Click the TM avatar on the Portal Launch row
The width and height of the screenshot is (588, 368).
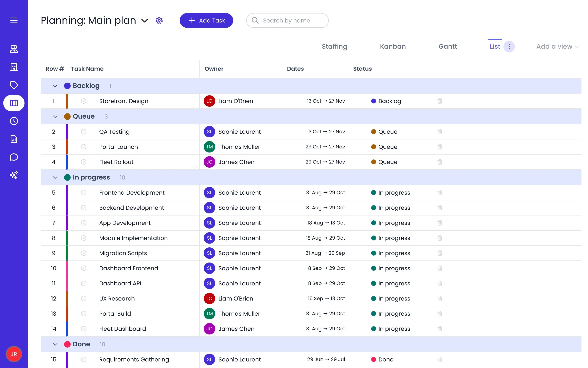coord(209,147)
